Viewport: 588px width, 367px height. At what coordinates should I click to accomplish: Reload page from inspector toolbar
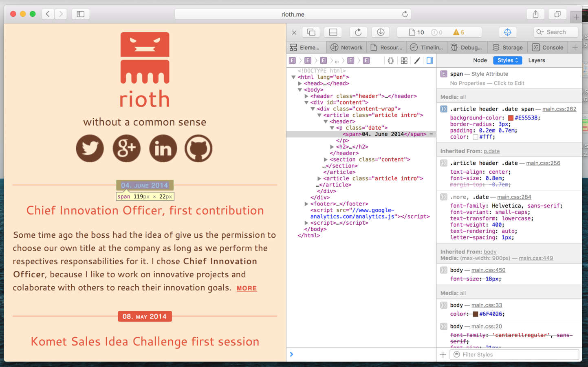point(358,32)
